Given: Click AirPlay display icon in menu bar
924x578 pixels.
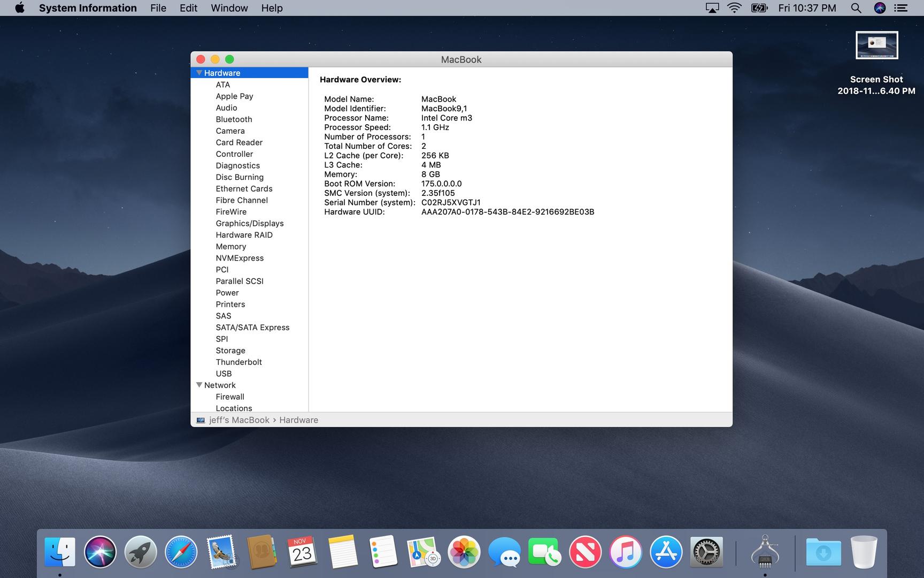Looking at the screenshot, I should pyautogui.click(x=712, y=8).
